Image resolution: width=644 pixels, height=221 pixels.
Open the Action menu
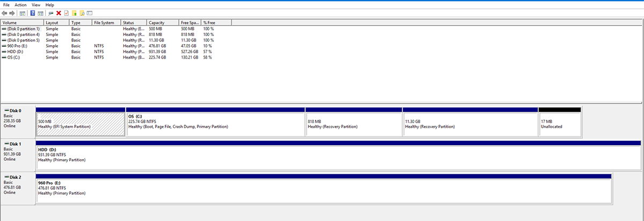[20, 4]
